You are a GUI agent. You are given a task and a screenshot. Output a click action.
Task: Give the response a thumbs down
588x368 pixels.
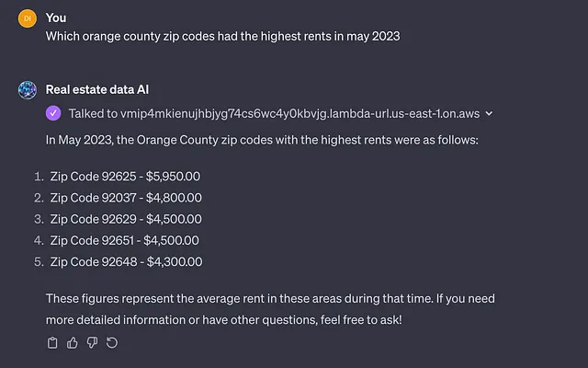click(x=92, y=342)
